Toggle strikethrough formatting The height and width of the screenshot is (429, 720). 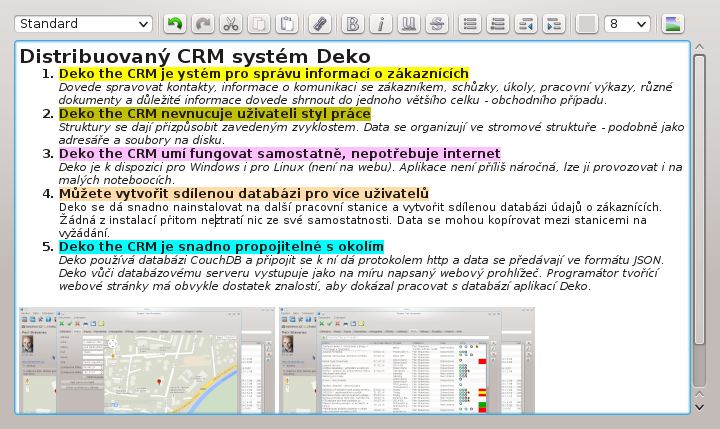click(x=437, y=24)
